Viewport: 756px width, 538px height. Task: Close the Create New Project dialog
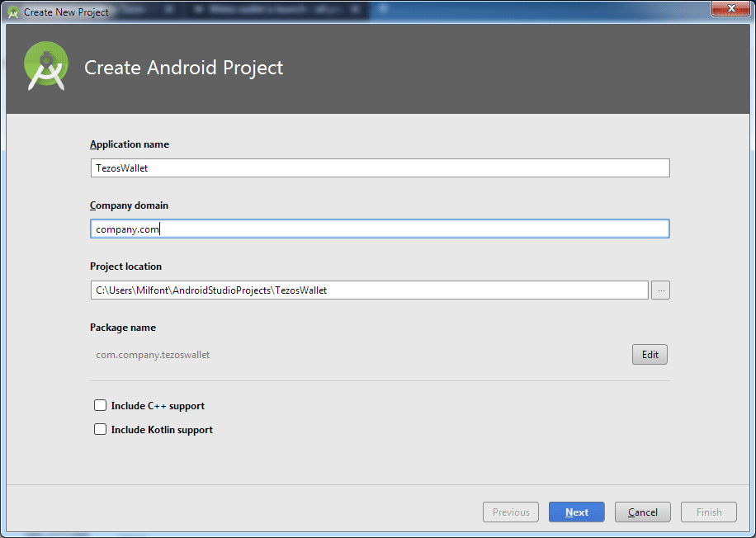tap(731, 8)
